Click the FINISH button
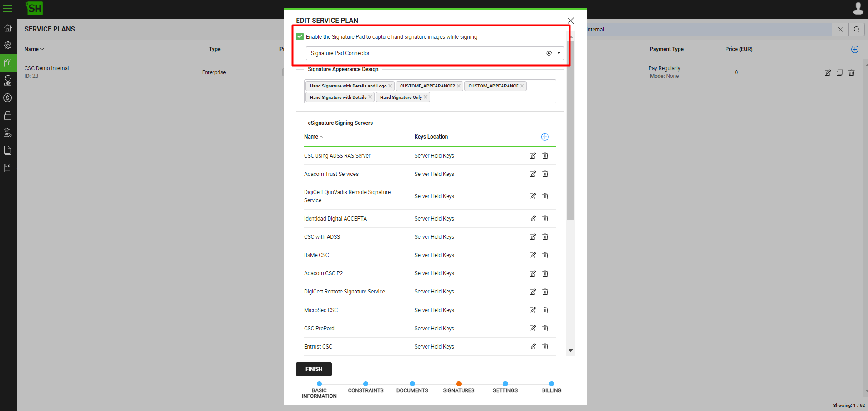The image size is (868, 411). (x=314, y=369)
